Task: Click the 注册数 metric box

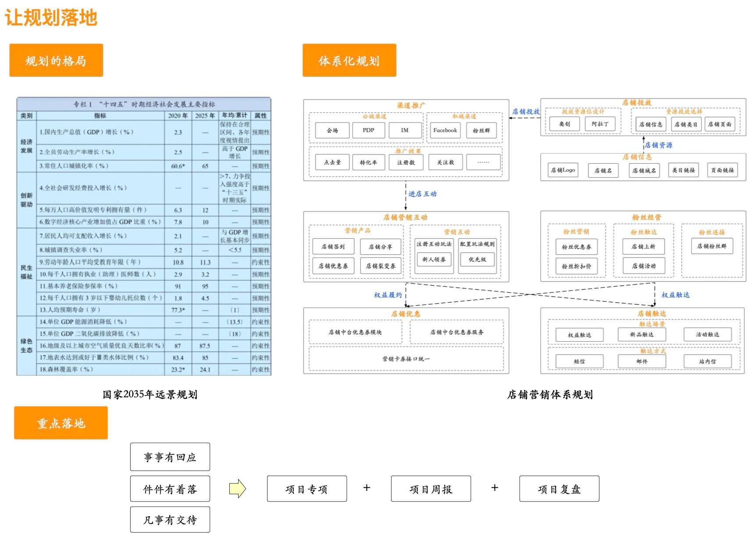Action: [406, 162]
